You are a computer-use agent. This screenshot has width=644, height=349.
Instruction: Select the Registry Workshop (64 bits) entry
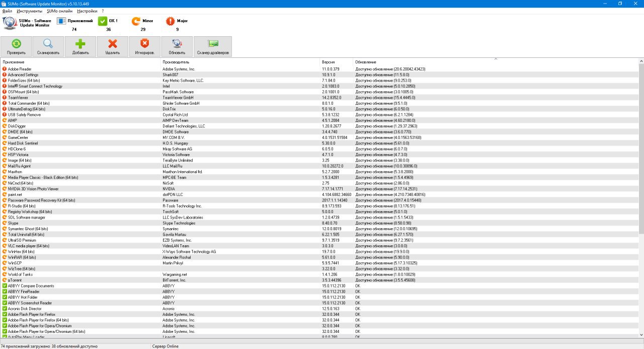coord(319,212)
